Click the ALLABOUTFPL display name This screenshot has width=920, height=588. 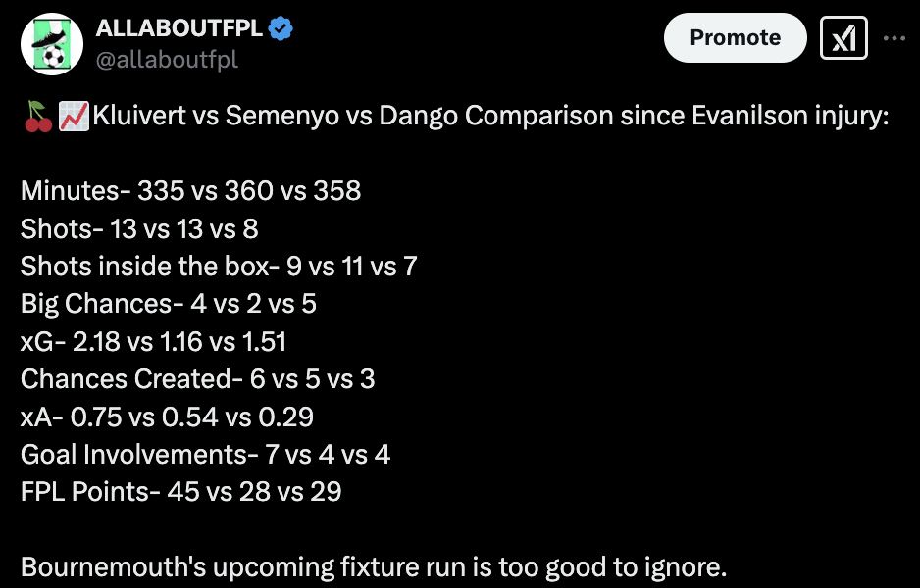[x=179, y=28]
